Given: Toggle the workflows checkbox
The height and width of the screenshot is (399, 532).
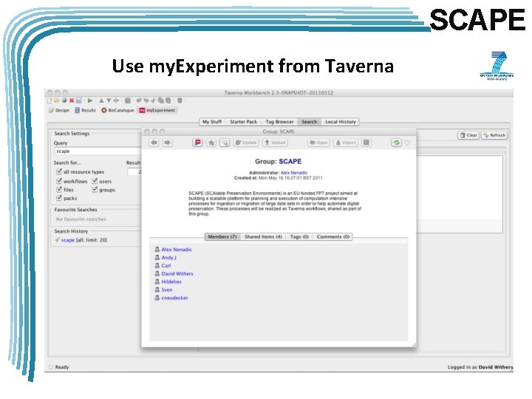Looking at the screenshot, I should (x=59, y=181).
